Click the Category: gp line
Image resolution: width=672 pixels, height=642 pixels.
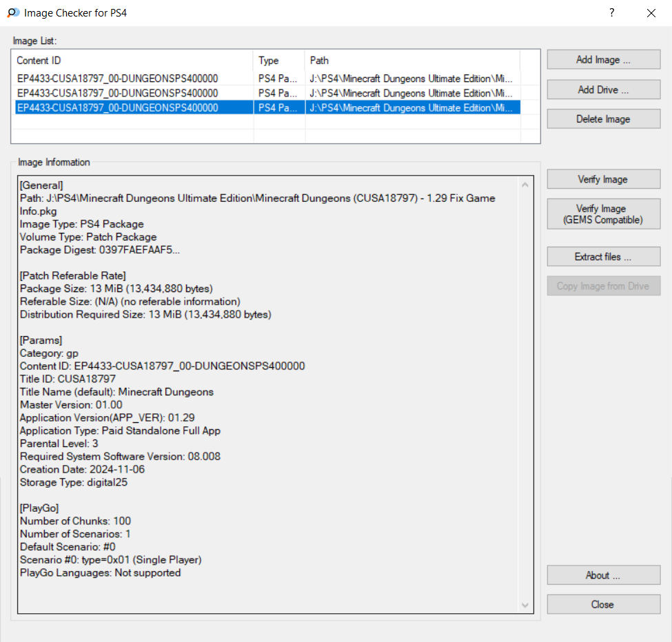[x=50, y=353]
